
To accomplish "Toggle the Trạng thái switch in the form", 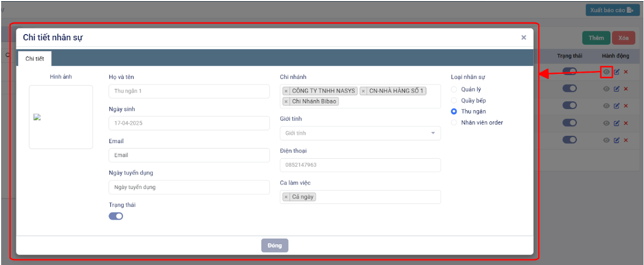I will pyautogui.click(x=116, y=216).
